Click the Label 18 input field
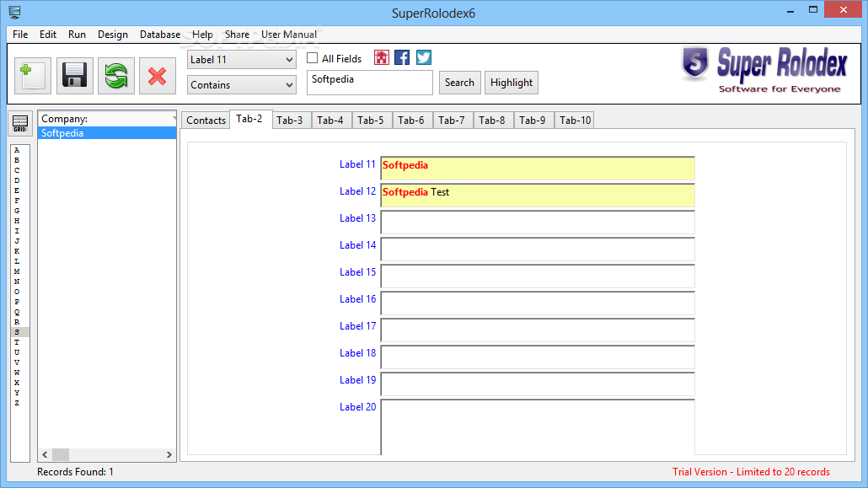Image resolution: width=868 pixels, height=488 pixels. [538, 357]
